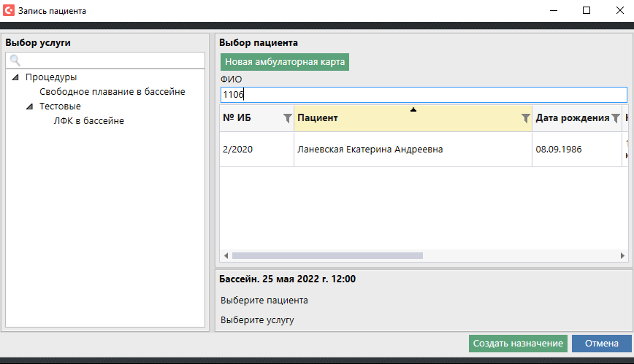Viewport: 634px width, 364px height.
Task: Open filter for № ИБ column
Action: 287,118
